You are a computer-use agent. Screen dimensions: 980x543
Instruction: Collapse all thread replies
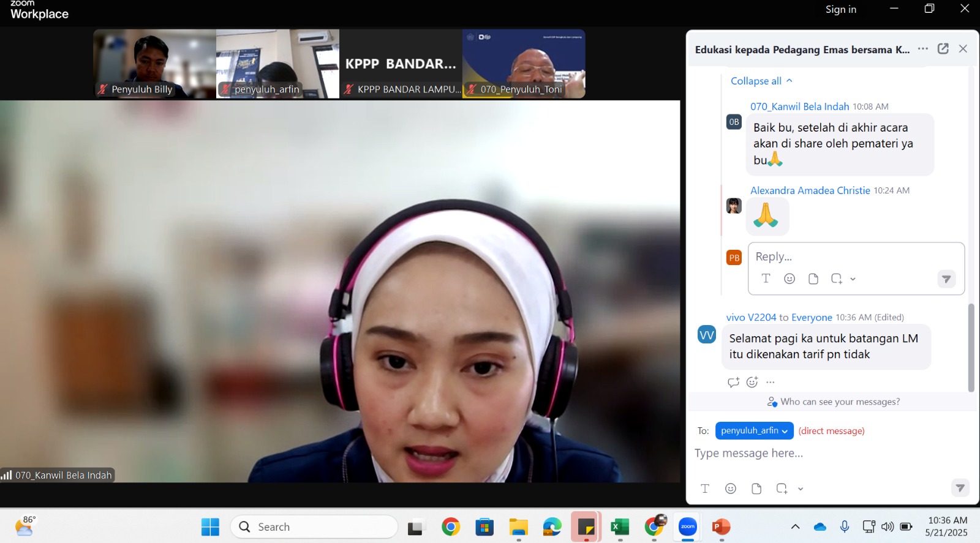[x=761, y=81]
